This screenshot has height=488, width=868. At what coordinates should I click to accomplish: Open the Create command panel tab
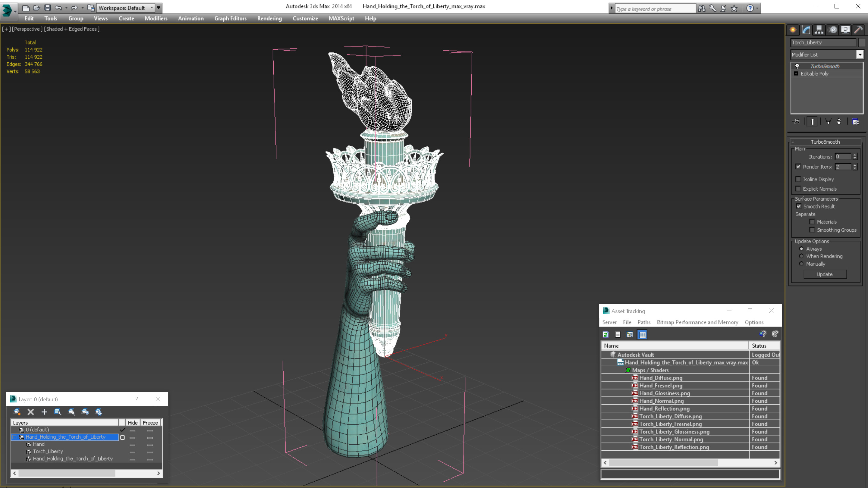click(x=793, y=30)
